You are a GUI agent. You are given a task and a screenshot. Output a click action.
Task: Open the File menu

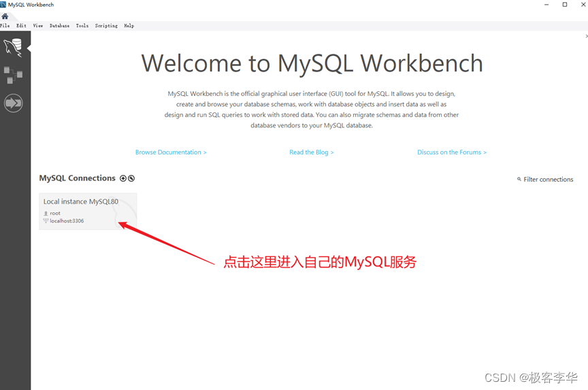(x=5, y=25)
